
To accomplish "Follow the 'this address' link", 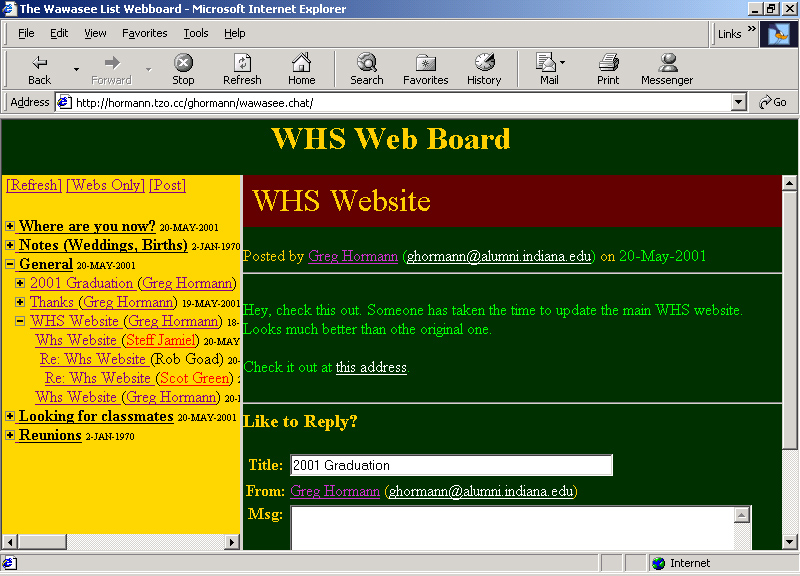I will (x=371, y=367).
